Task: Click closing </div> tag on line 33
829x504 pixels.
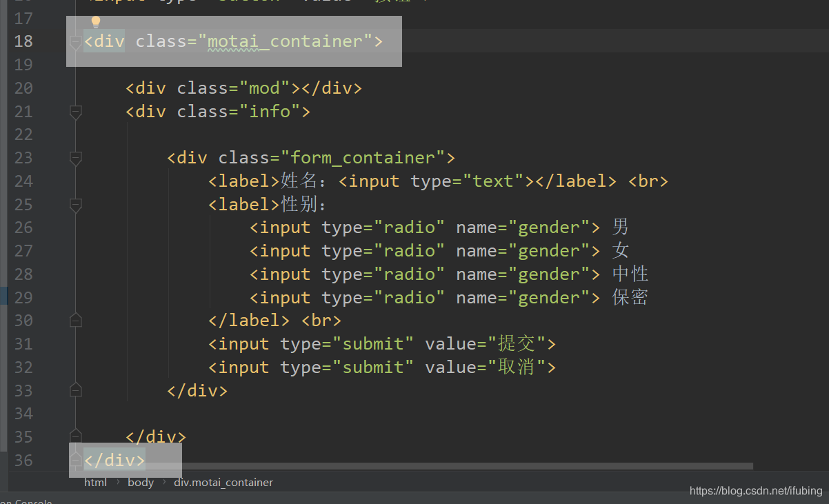Action: [x=197, y=390]
